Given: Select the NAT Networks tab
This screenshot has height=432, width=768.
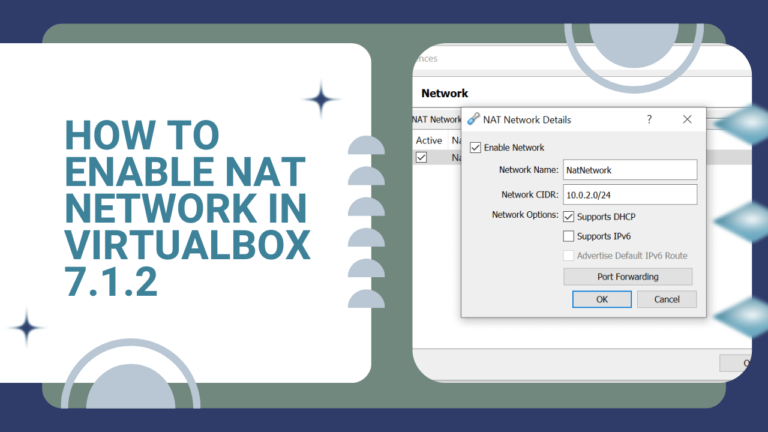Looking at the screenshot, I should 436,120.
